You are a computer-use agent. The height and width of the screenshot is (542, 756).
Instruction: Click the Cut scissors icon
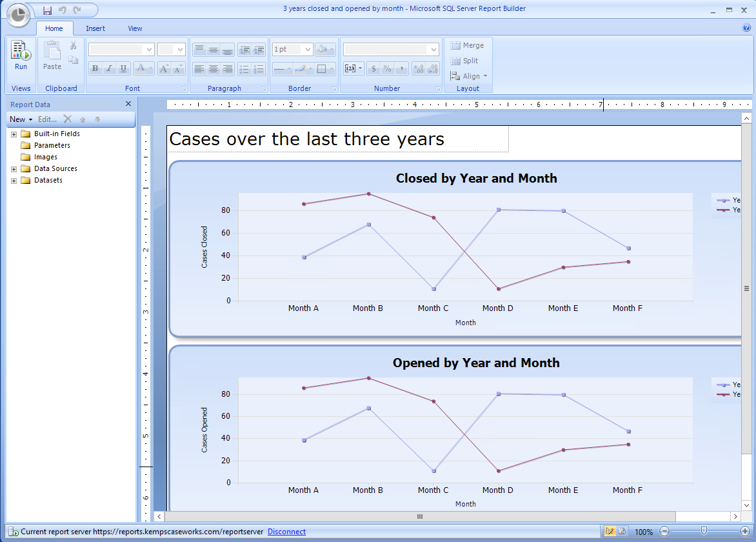pos(73,46)
